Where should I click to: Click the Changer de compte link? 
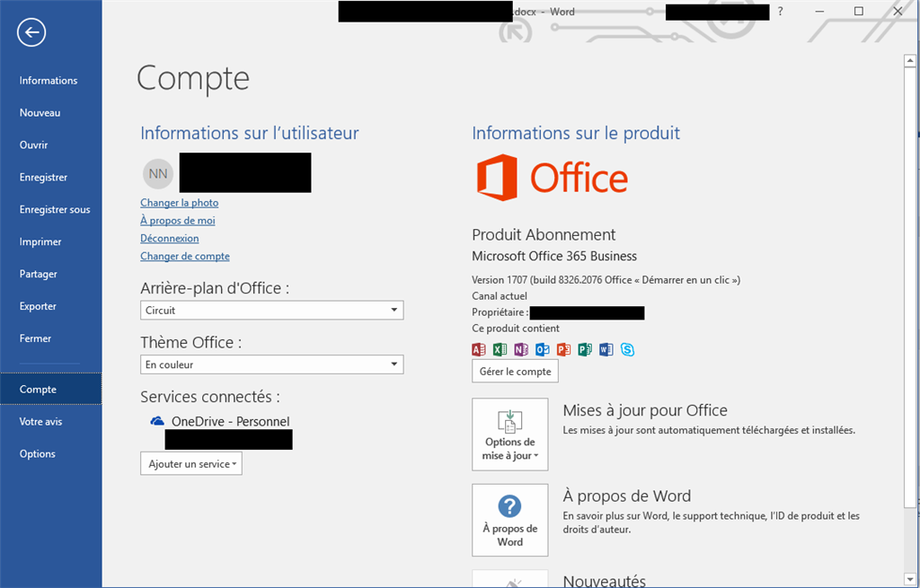185,256
